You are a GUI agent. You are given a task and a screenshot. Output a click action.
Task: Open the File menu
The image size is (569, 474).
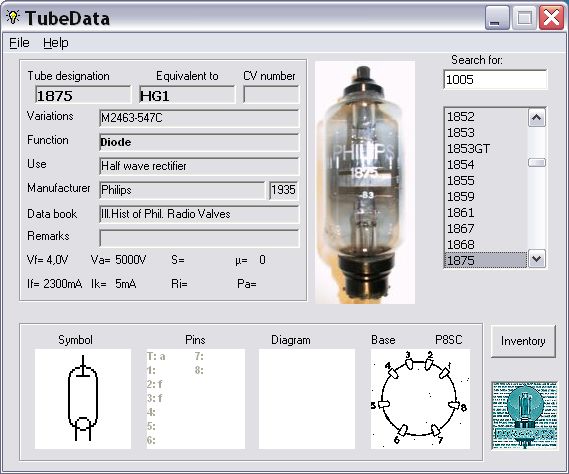click(19, 43)
